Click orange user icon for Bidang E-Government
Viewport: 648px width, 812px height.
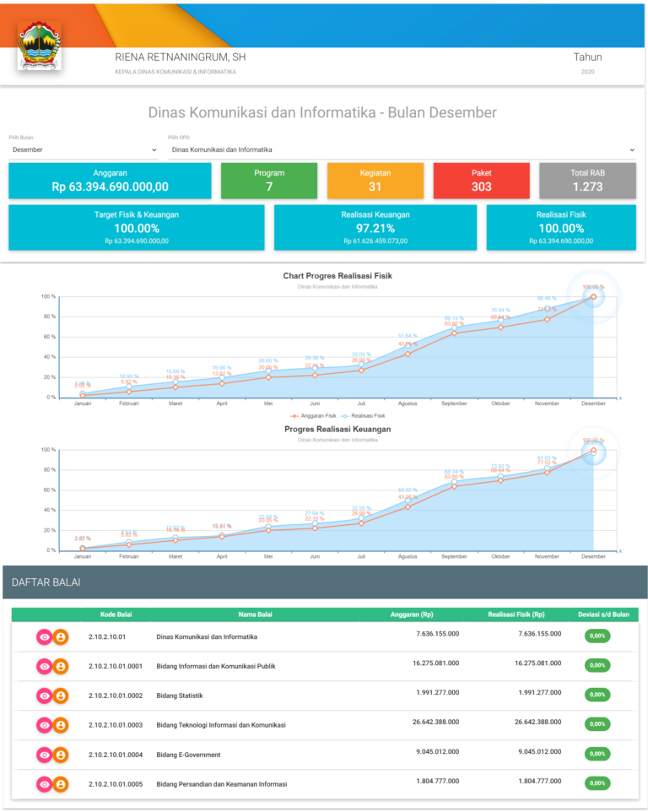point(61,755)
